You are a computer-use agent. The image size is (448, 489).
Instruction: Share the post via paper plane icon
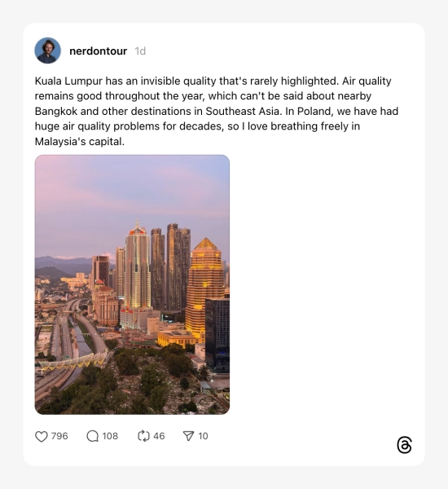[188, 436]
